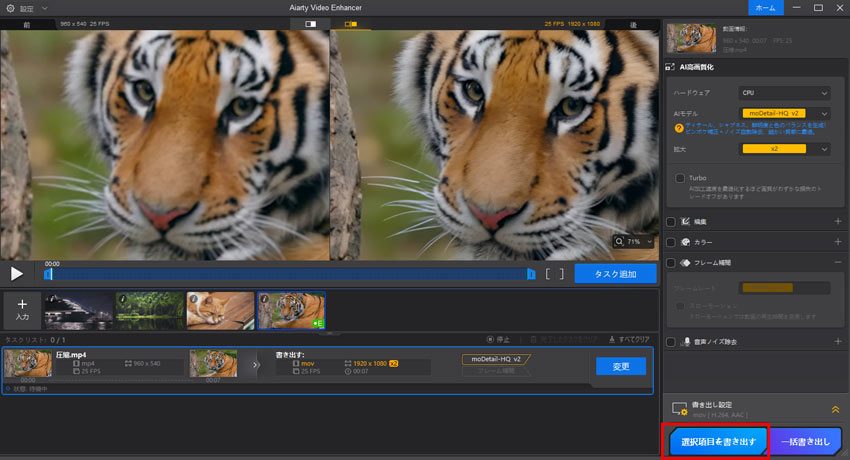Open the dropdown arrow beside 設定
This screenshot has width=850, height=460.
45,8
